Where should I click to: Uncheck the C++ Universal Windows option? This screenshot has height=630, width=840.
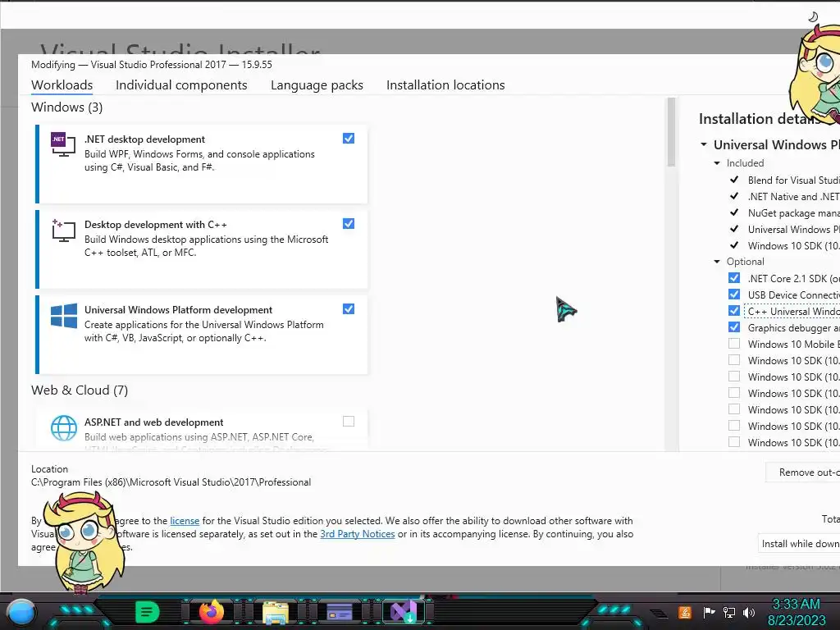[734, 311]
